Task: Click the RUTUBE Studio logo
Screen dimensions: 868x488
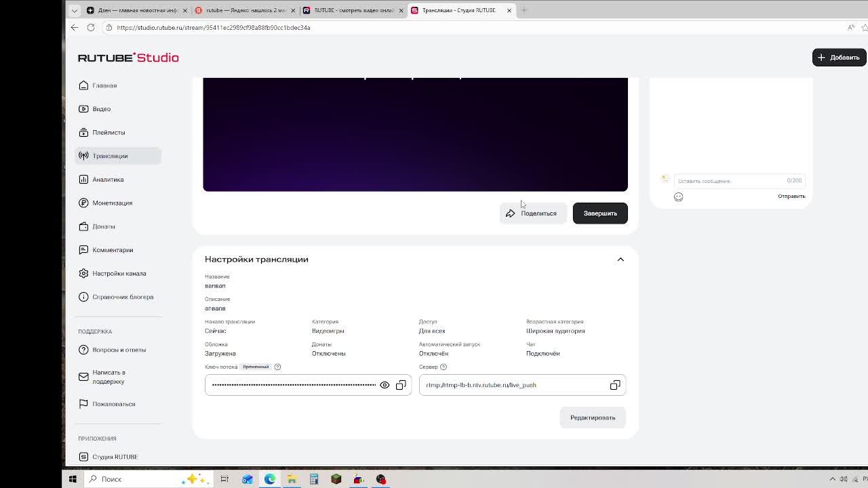Action: [128, 58]
